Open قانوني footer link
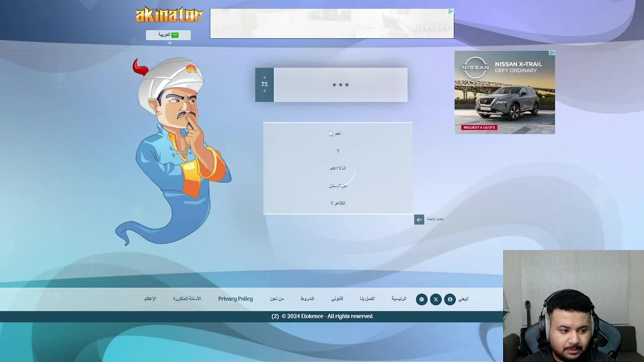 click(337, 299)
